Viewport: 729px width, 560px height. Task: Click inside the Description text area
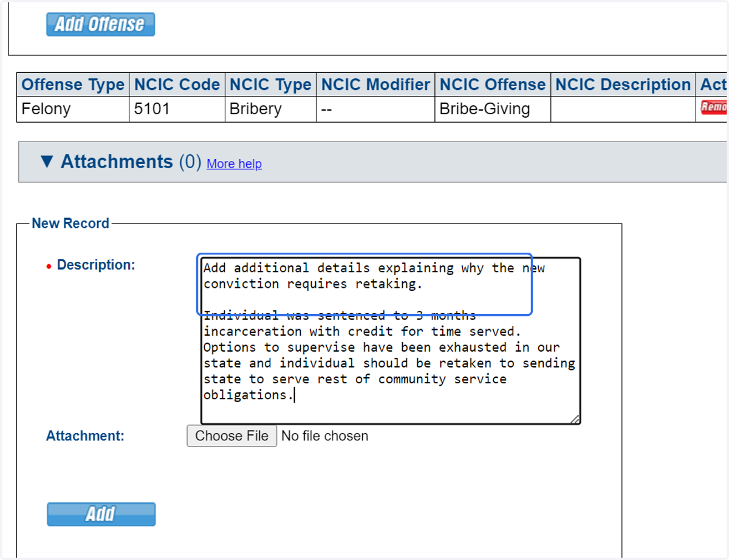[x=391, y=341]
